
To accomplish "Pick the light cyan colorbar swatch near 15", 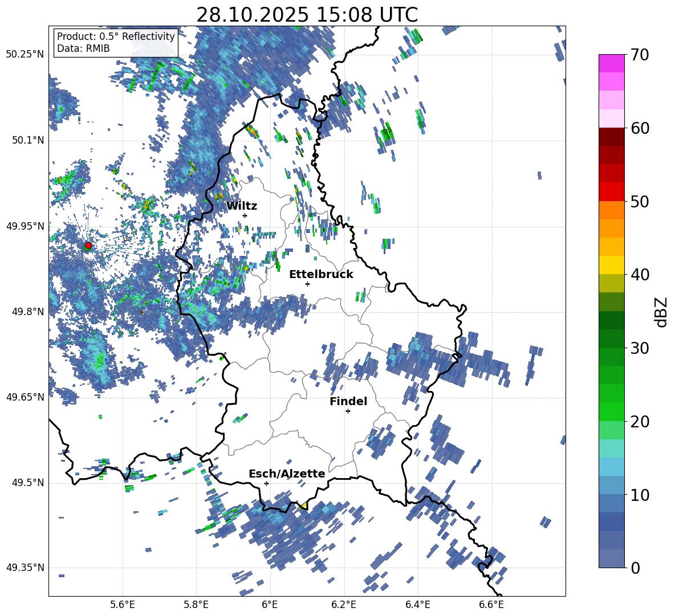I will pyautogui.click(x=611, y=448).
